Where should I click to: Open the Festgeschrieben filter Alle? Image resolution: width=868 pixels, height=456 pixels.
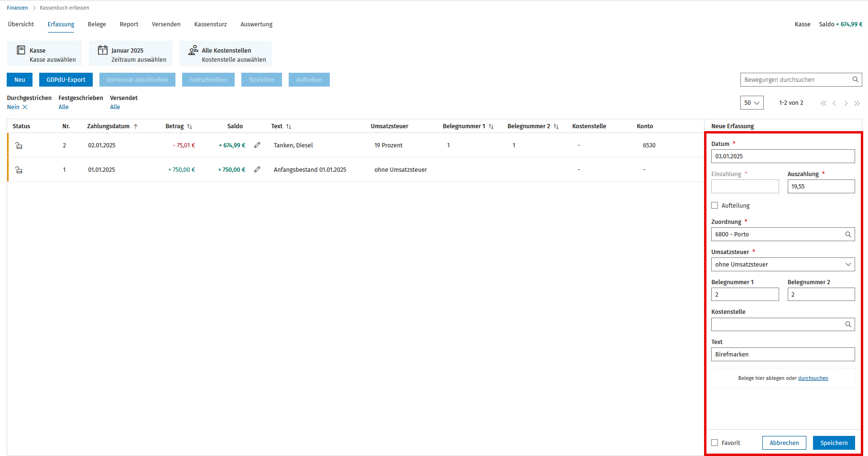point(64,107)
